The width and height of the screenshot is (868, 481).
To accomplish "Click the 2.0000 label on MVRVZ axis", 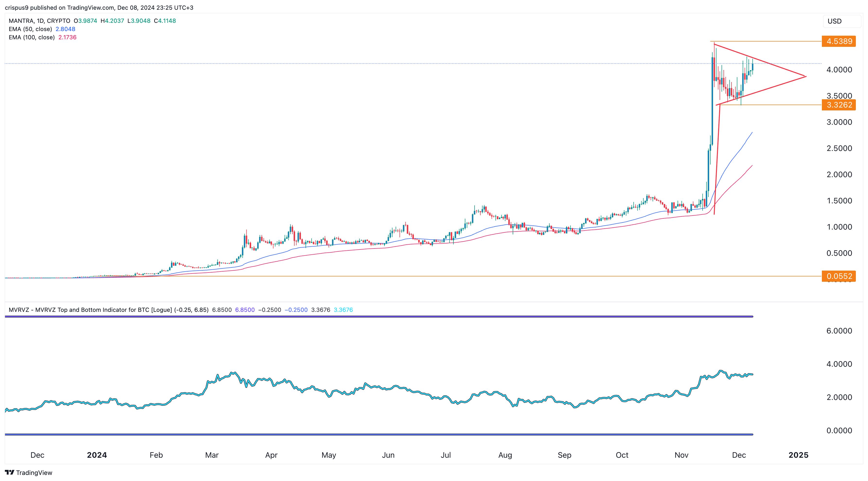I will point(839,397).
